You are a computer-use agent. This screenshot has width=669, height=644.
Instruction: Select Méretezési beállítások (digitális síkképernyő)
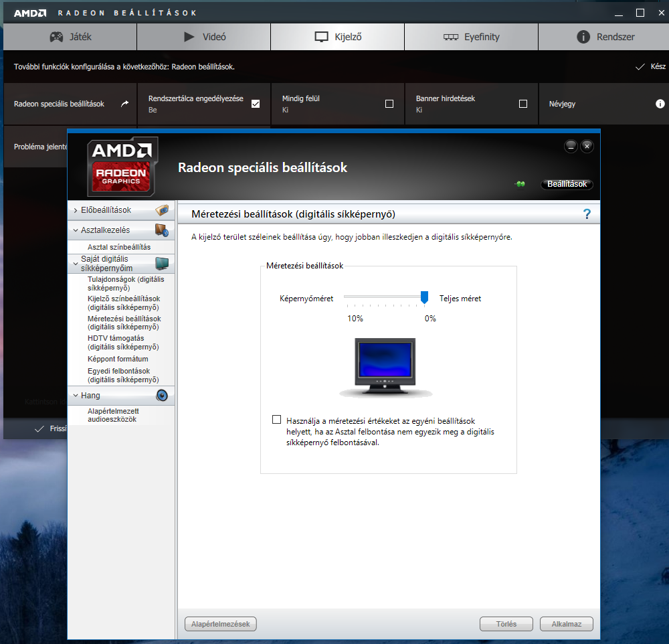pyautogui.click(x=124, y=323)
